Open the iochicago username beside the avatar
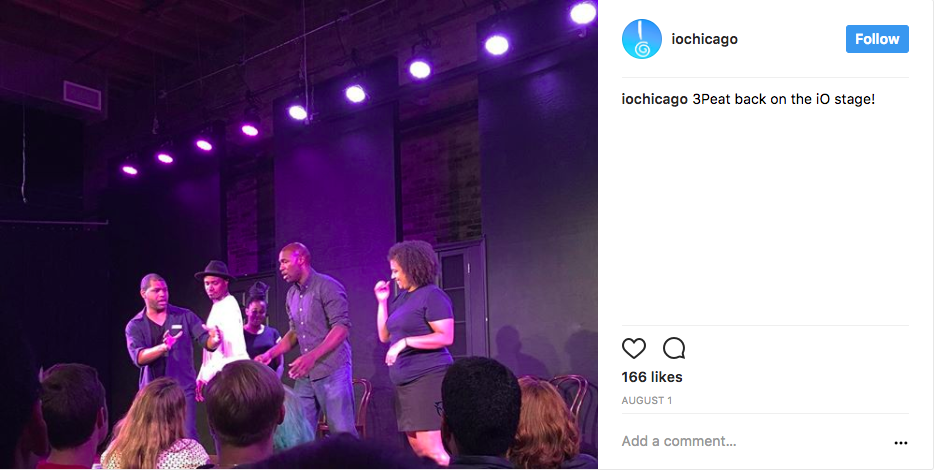The height and width of the screenshot is (470, 934). (704, 39)
